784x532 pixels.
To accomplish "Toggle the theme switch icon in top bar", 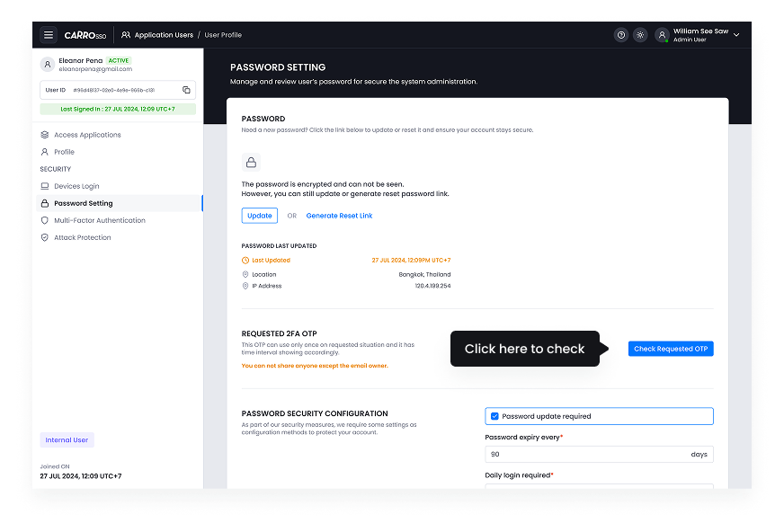I will [640, 34].
